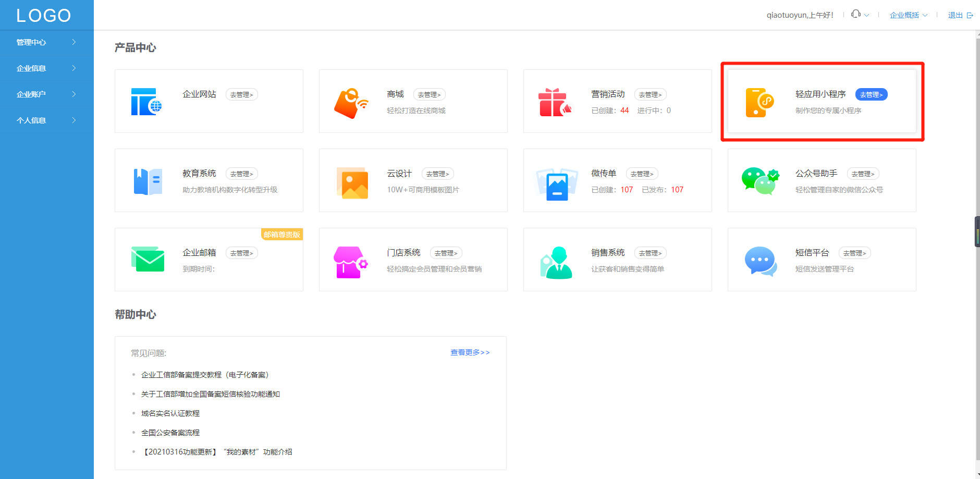This screenshot has height=479, width=980.
Task: Click the 教育系统 blue book icon
Action: click(x=148, y=181)
